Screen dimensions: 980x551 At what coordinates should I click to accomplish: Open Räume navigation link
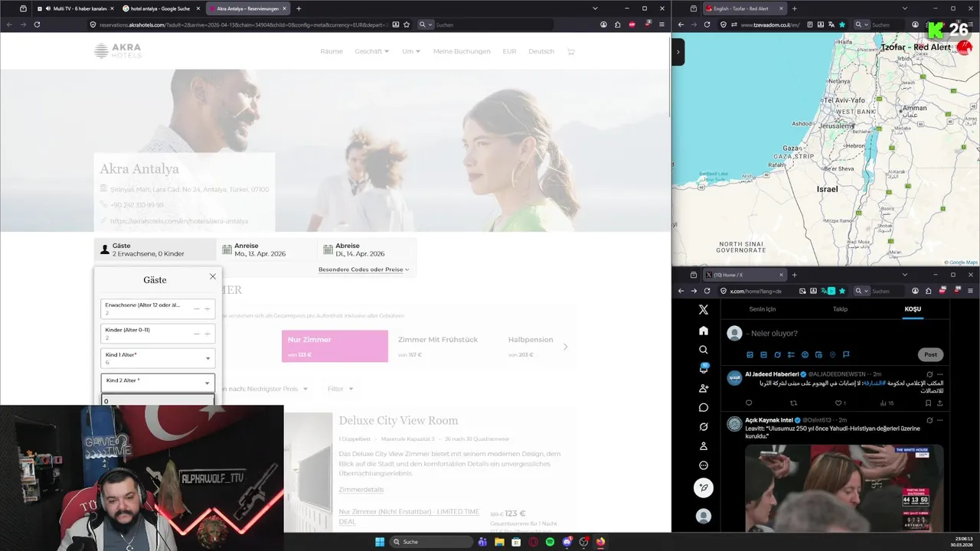(332, 51)
